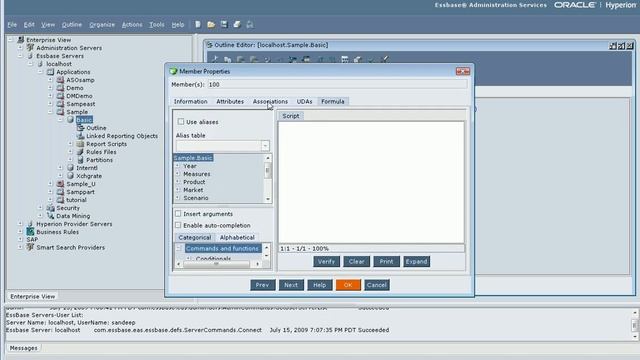Select the Messages tab at bottom
640x360 pixels.
pyautogui.click(x=24, y=348)
